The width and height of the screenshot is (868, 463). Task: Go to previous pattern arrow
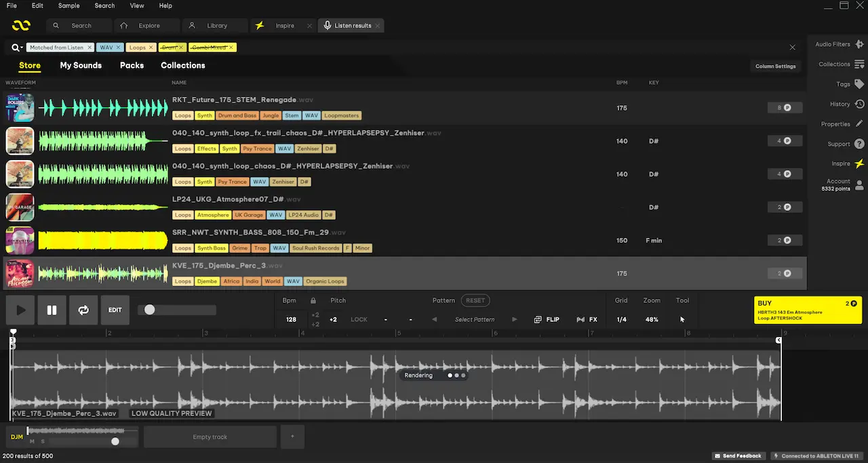[x=435, y=319]
